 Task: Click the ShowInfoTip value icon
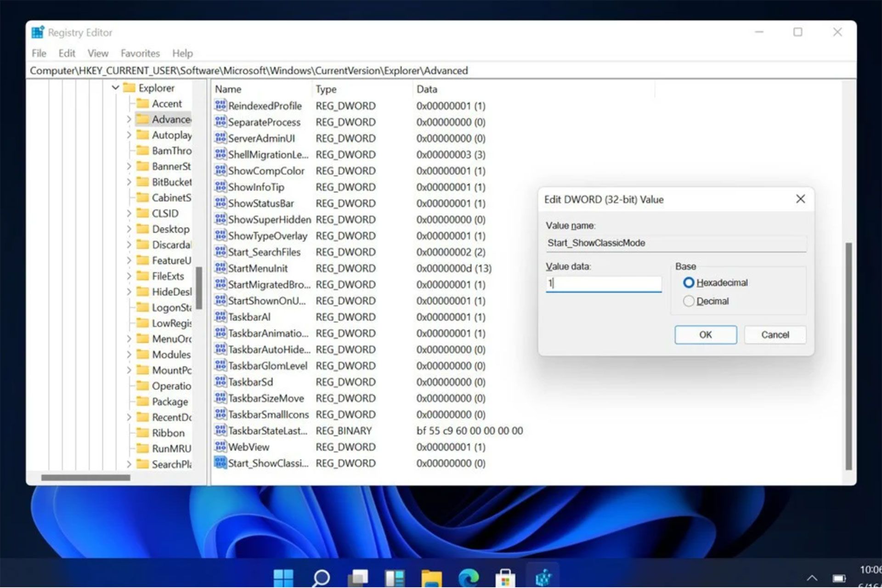pos(220,187)
